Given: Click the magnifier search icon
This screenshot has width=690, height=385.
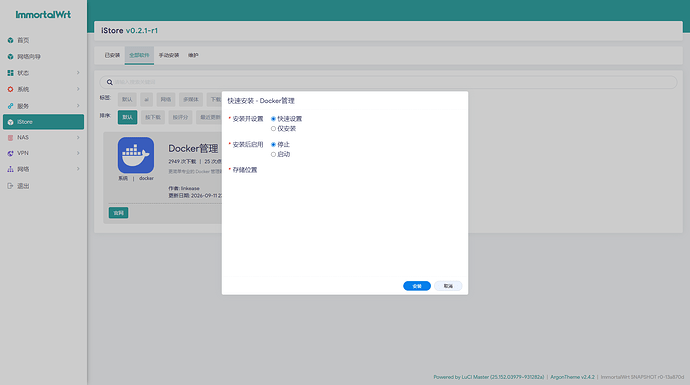Looking at the screenshot, I should [x=110, y=82].
